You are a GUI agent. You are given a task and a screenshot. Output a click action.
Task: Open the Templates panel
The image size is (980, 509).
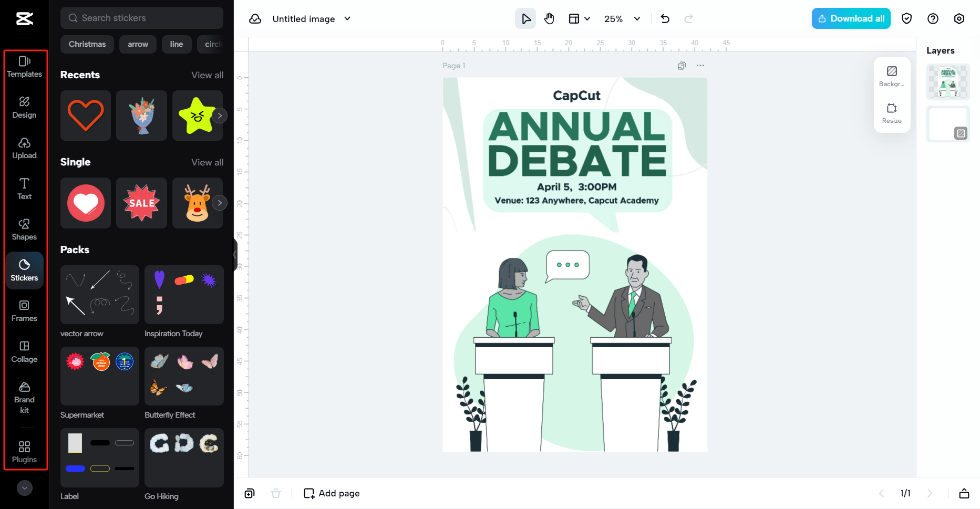[24, 67]
